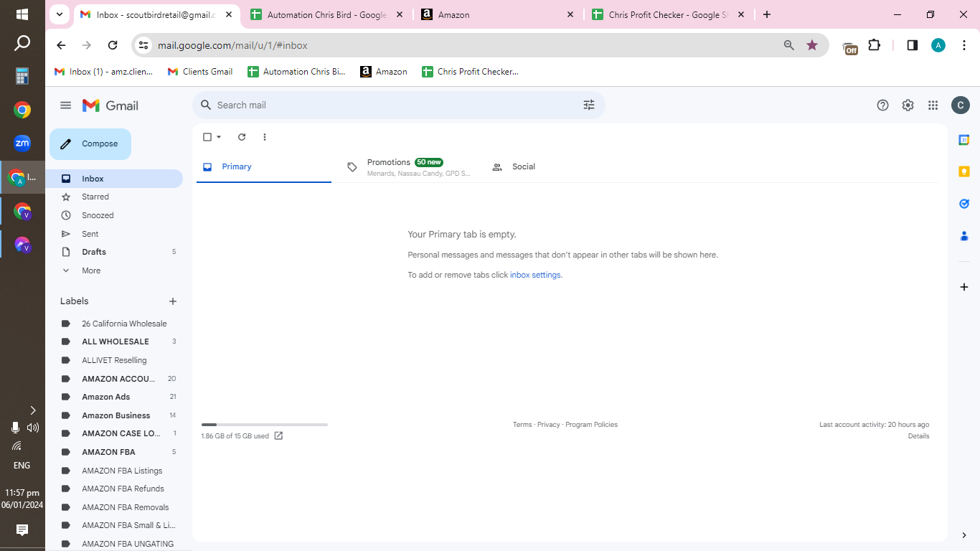Open the Chrome tab search dropdown
This screenshot has width=980, height=551.
point(60,14)
